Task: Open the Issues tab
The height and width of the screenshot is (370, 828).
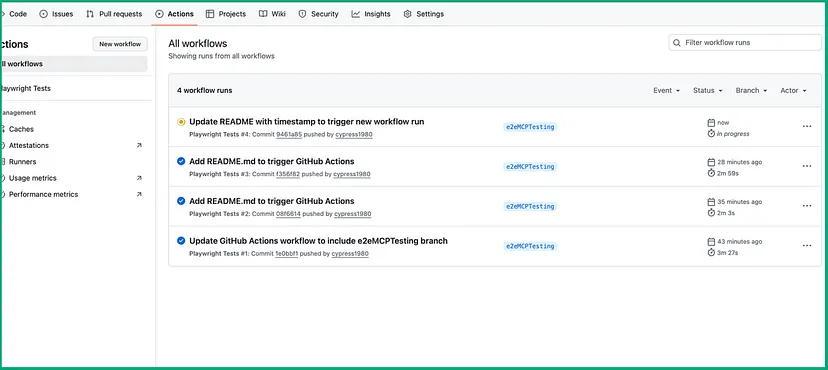Action: (x=56, y=14)
